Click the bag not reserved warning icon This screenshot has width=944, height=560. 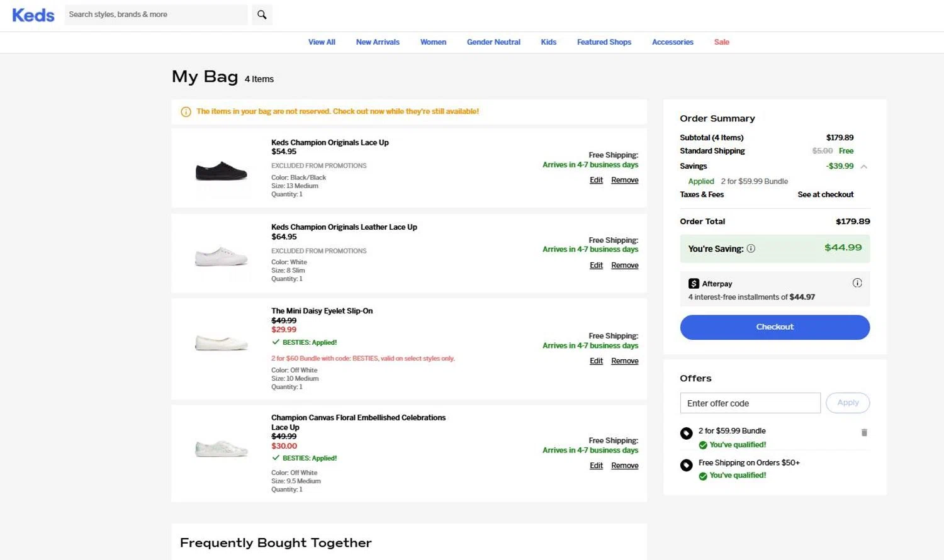(x=186, y=112)
